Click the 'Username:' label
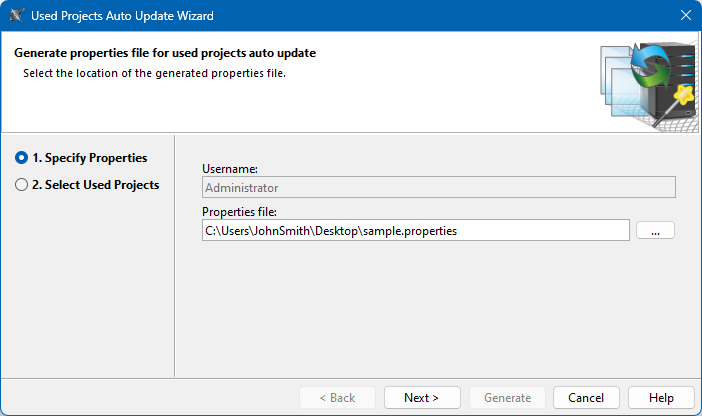Viewport: 702px width, 416px height. click(230, 170)
